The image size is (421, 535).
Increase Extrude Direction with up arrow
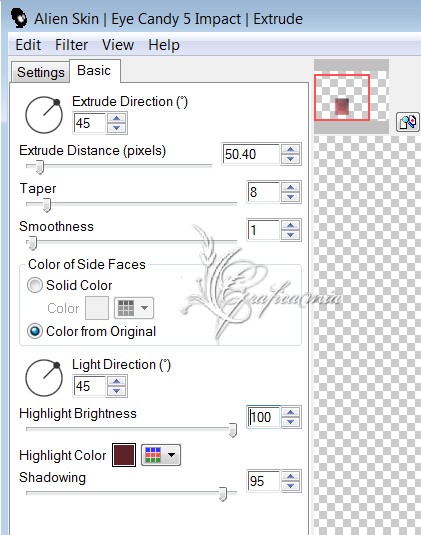click(x=117, y=118)
